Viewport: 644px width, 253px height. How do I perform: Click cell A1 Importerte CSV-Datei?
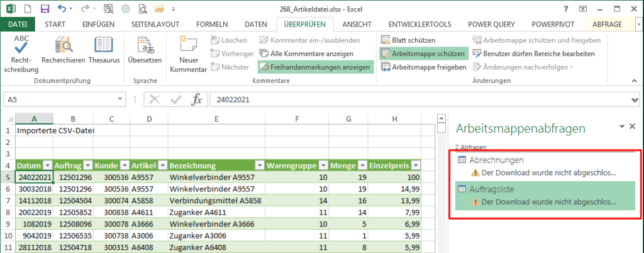pyautogui.click(x=34, y=131)
